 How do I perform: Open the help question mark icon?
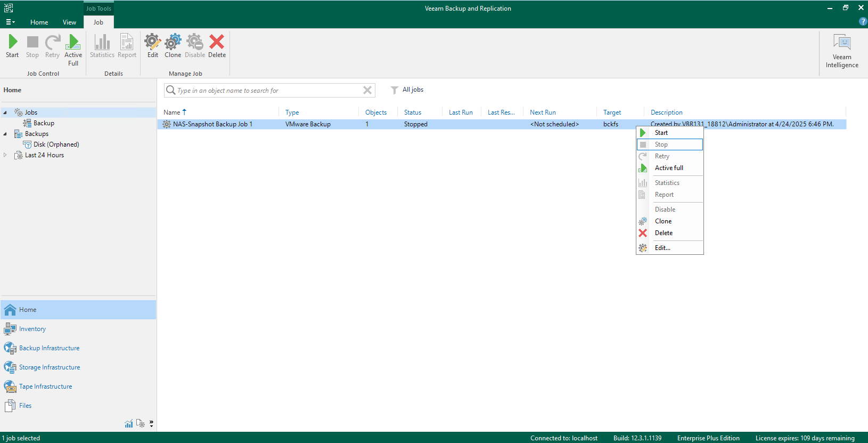click(863, 22)
